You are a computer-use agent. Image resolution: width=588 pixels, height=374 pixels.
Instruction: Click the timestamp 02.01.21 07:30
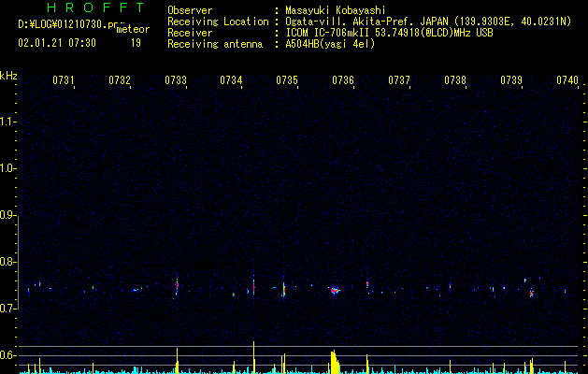pyautogui.click(x=57, y=43)
